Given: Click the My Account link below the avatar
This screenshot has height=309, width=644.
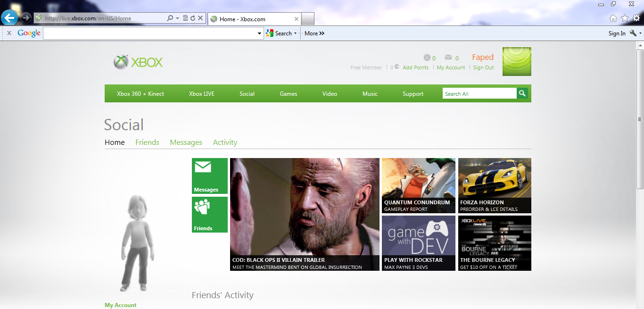Looking at the screenshot, I should [121, 305].
